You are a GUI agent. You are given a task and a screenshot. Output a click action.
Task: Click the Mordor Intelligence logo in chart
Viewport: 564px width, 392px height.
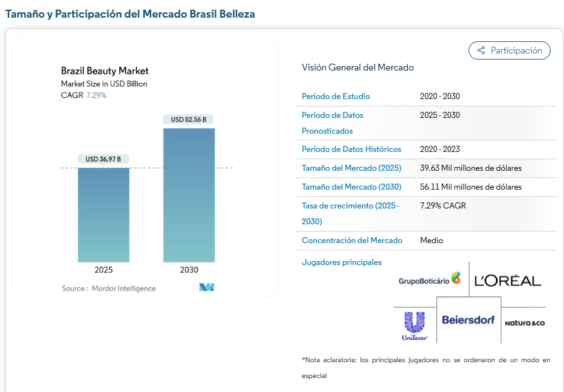tap(207, 287)
